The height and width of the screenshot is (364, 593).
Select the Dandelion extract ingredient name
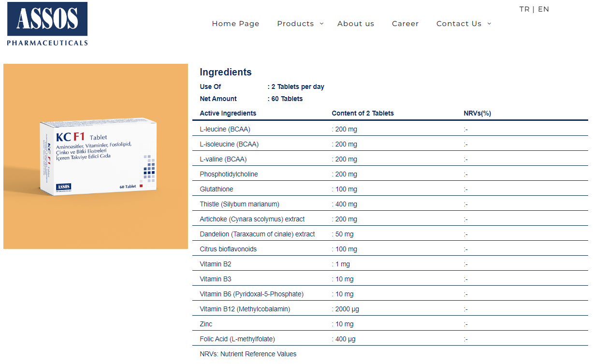(x=258, y=234)
